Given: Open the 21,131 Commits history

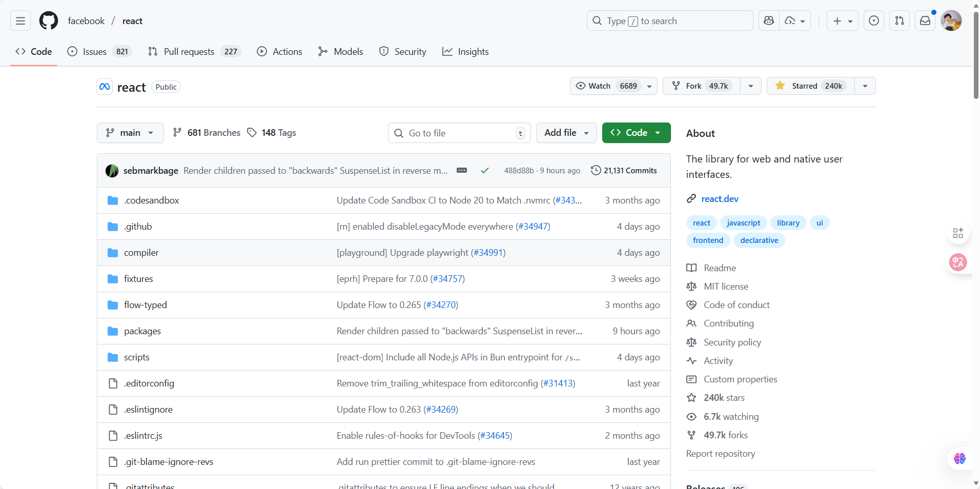Looking at the screenshot, I should [x=624, y=171].
